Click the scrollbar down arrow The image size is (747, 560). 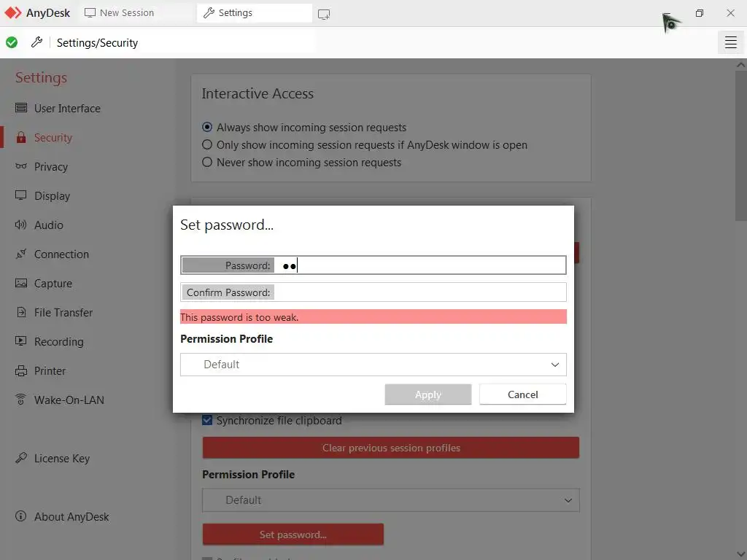741,555
